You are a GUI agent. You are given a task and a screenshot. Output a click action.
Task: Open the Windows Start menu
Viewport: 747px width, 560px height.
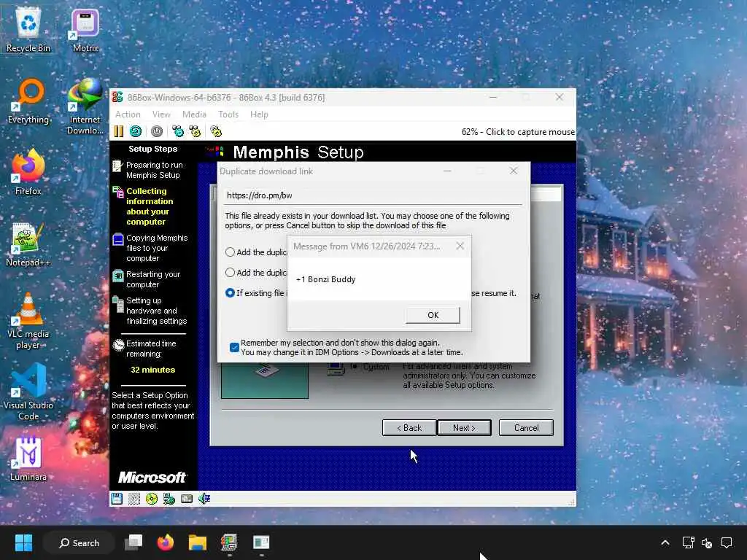point(23,542)
